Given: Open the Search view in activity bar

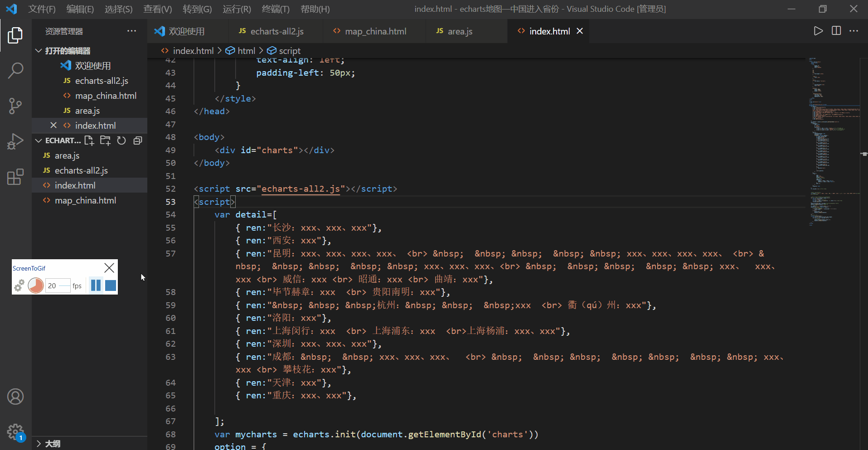Looking at the screenshot, I should [x=15, y=71].
